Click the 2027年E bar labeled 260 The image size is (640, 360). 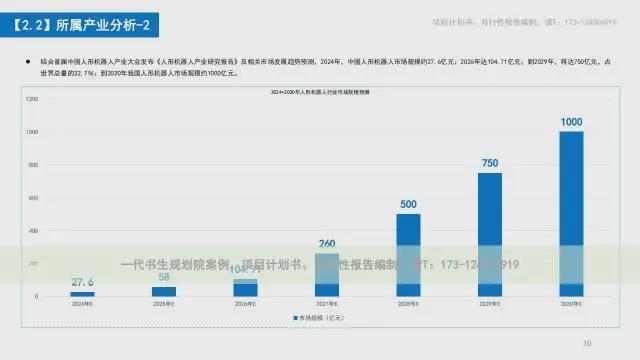(327, 275)
